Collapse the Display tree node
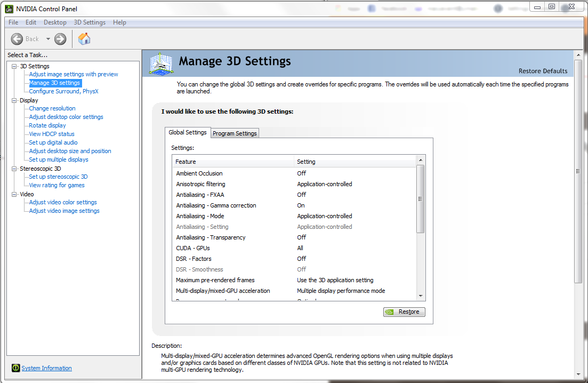 (x=14, y=100)
